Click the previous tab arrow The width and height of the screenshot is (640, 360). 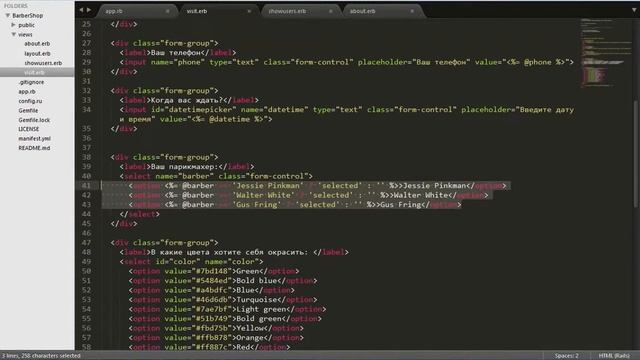81,10
